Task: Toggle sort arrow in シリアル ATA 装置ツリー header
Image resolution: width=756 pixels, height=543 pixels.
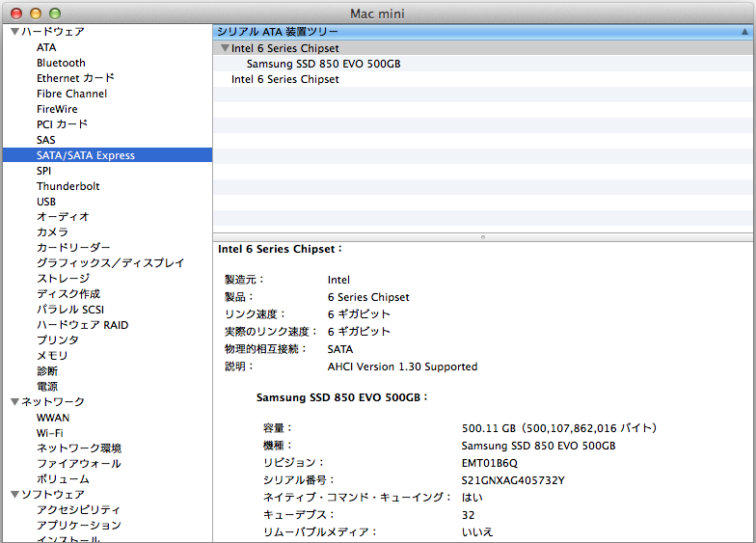Action: coord(744,32)
